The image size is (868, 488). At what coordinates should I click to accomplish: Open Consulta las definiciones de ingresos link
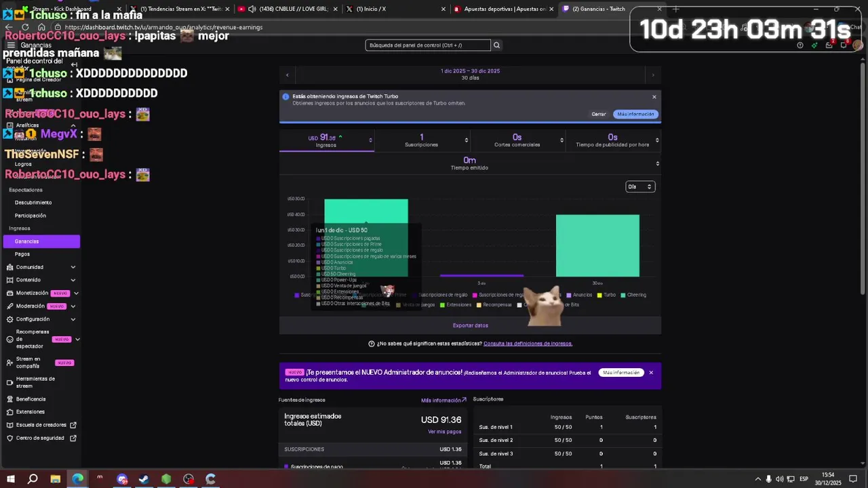pyautogui.click(x=528, y=344)
